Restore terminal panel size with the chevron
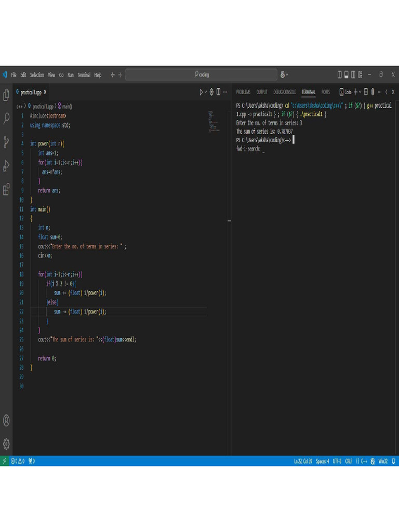 (x=386, y=92)
